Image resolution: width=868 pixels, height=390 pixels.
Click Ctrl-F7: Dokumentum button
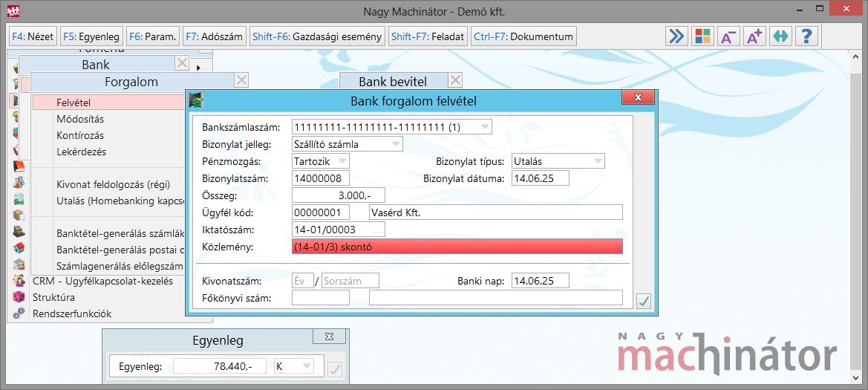[523, 37]
